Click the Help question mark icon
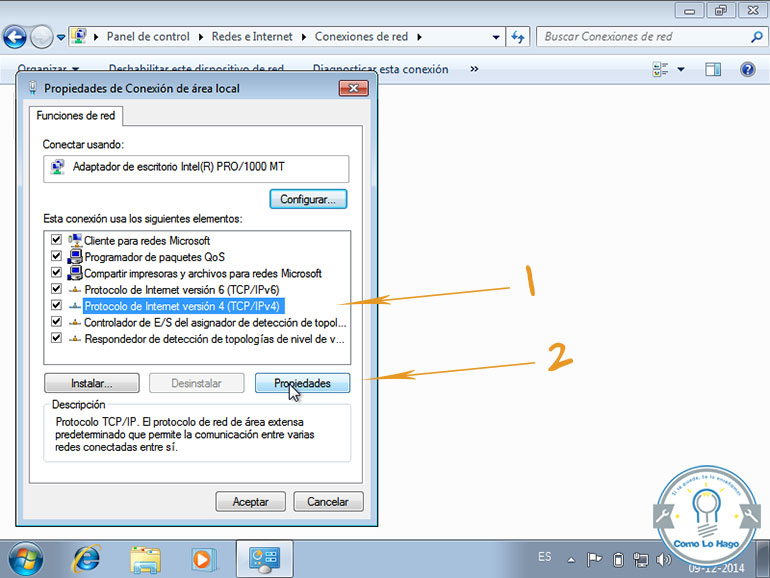 tap(747, 70)
